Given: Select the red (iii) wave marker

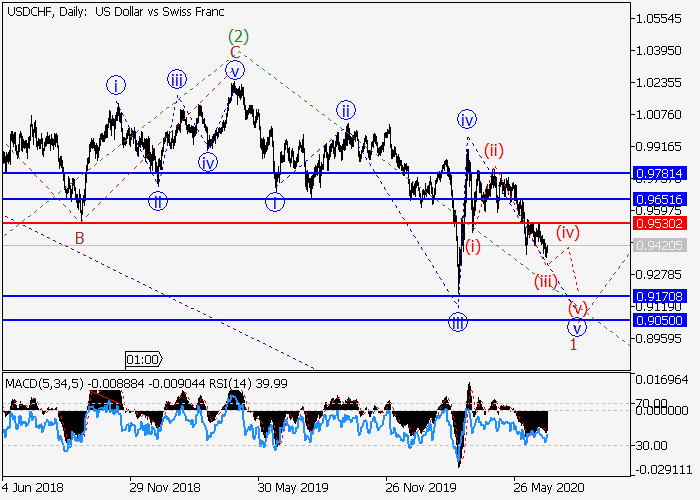Looking at the screenshot, I should pyautogui.click(x=545, y=281).
